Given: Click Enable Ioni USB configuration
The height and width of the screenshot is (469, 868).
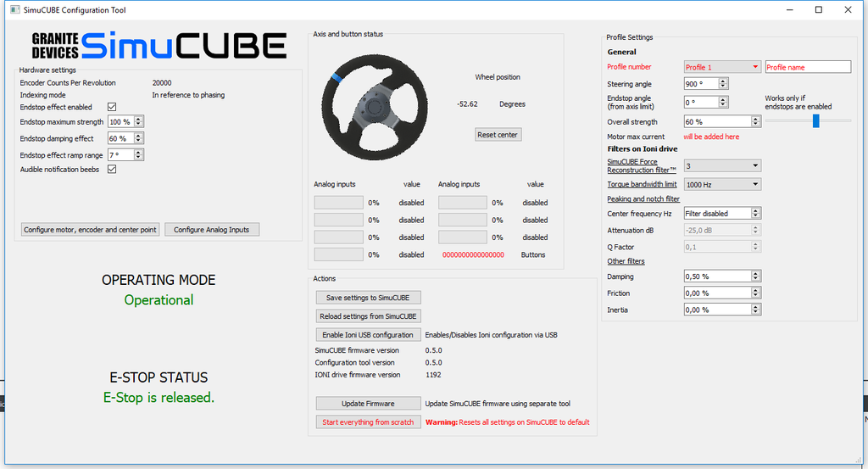Looking at the screenshot, I should point(368,335).
